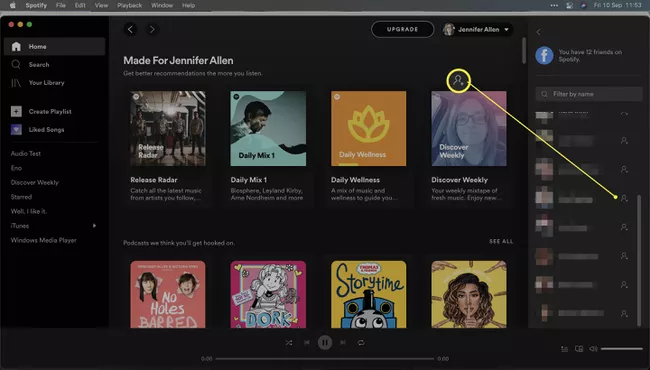Open the play queue icon

coord(565,349)
